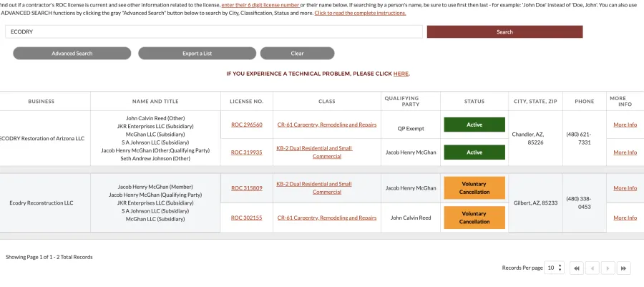
Task: Click the technical problem HERE link
Action: coord(401,74)
